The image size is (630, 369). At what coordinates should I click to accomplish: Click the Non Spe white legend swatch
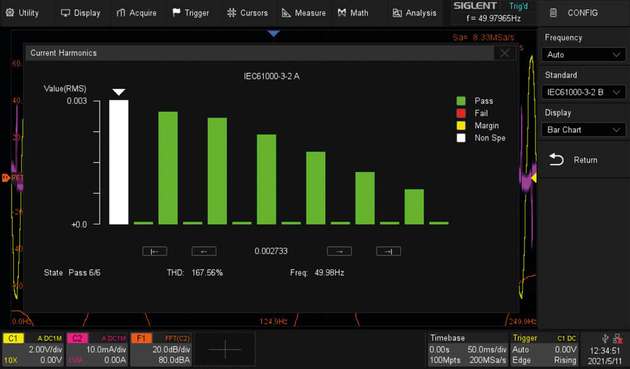(x=461, y=138)
